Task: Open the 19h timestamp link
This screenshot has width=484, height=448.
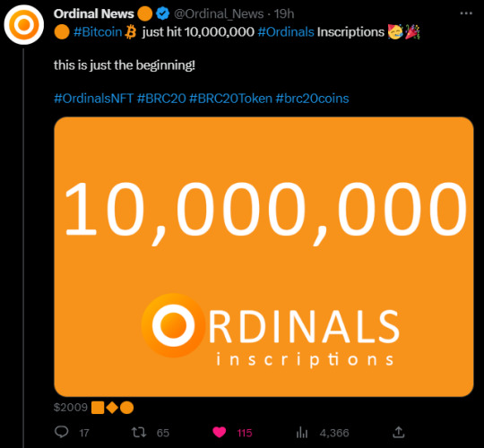Action: coord(284,13)
